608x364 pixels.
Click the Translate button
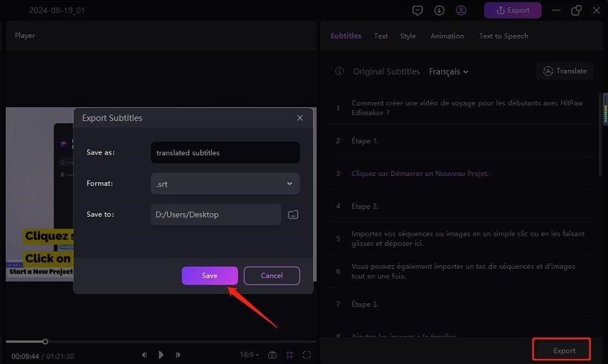click(564, 71)
